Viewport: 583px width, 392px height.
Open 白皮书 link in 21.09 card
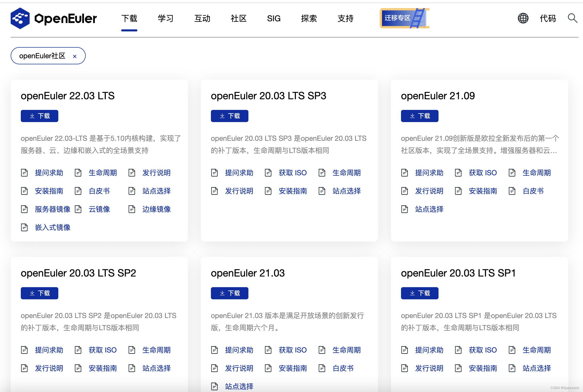tap(533, 191)
